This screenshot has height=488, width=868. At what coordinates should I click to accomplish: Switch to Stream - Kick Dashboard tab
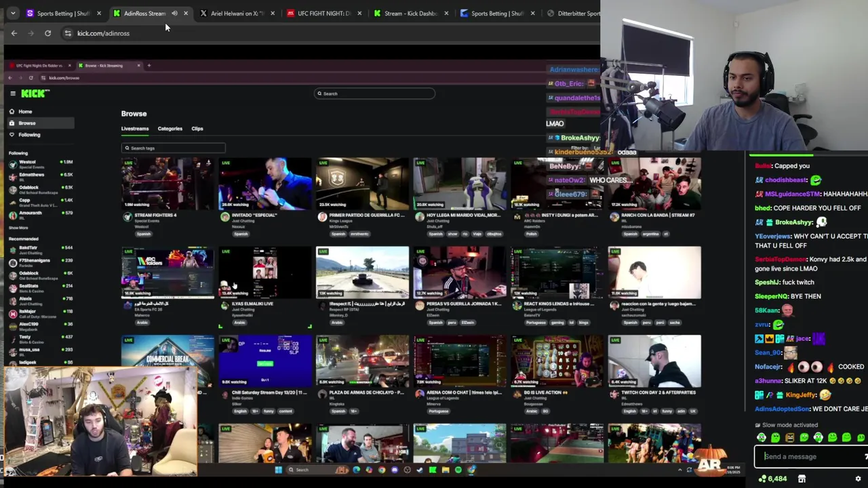click(x=410, y=13)
